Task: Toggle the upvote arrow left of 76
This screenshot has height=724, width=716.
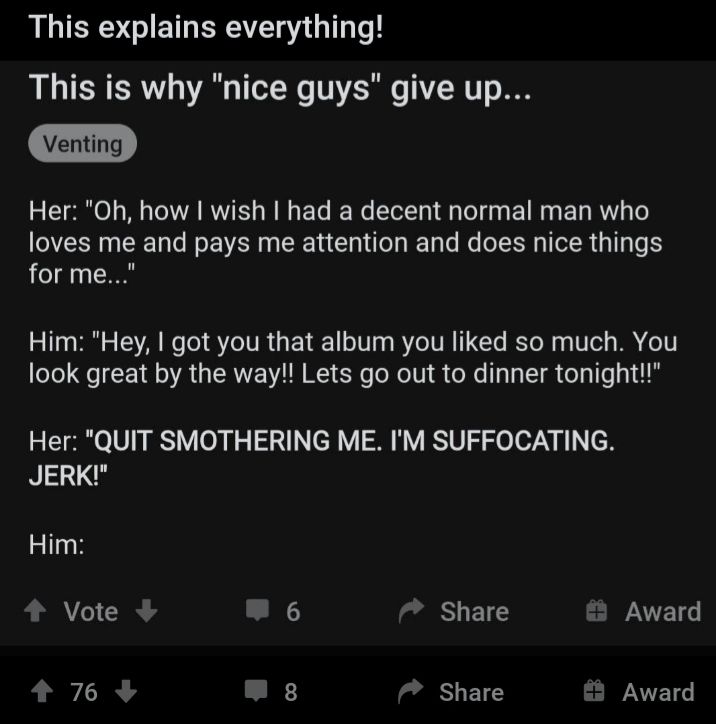Action: (x=41, y=691)
